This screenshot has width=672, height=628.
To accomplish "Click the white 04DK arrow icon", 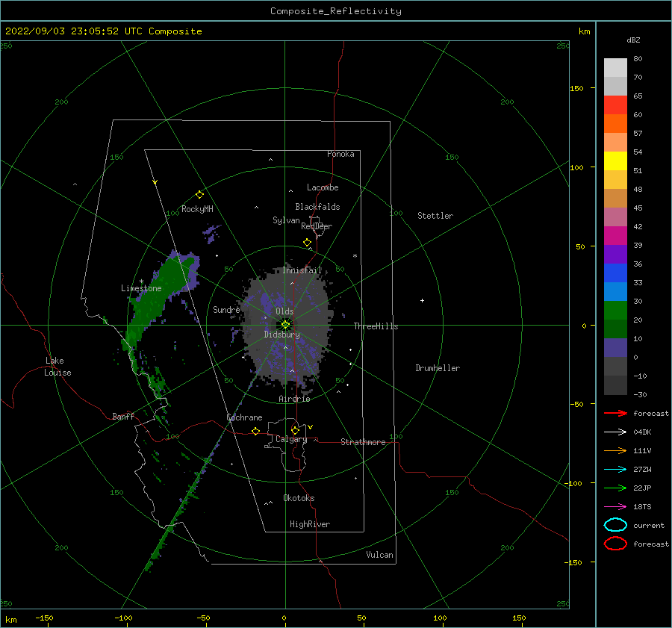I will pos(615,432).
